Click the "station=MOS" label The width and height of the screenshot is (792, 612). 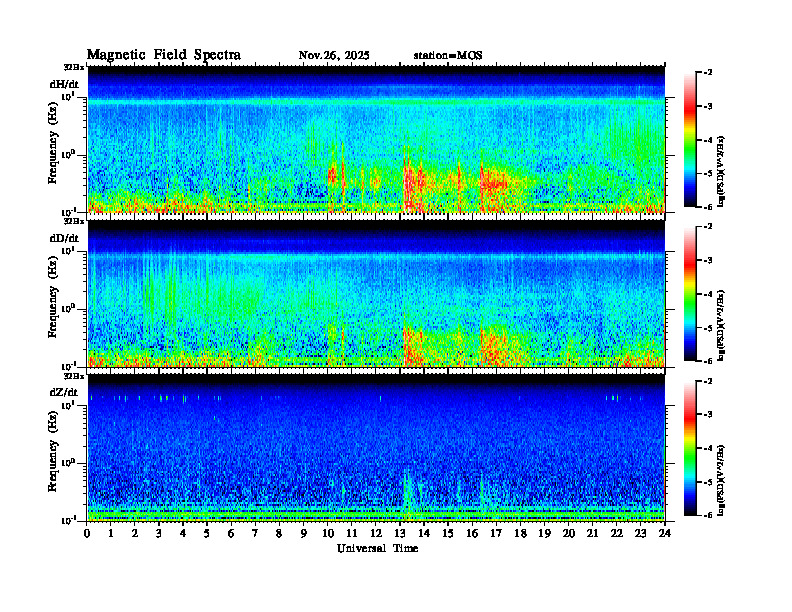[448, 56]
